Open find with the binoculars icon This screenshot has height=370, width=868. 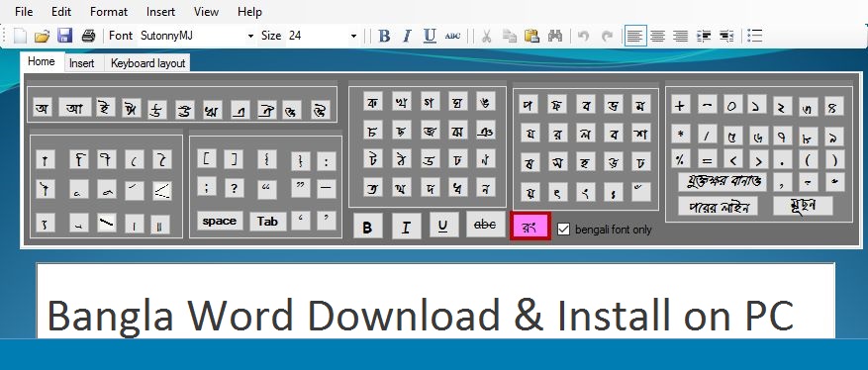(x=554, y=37)
